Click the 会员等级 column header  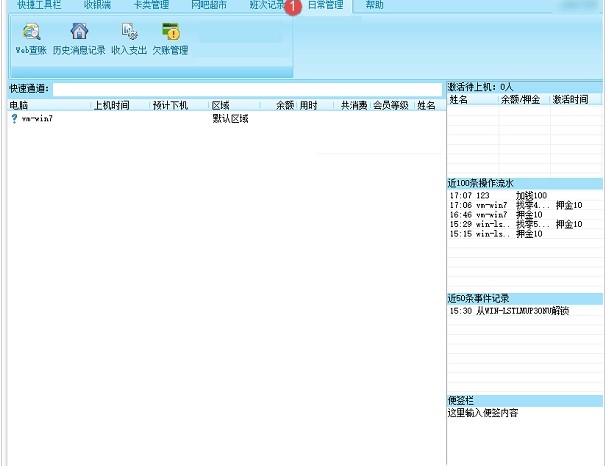point(391,105)
